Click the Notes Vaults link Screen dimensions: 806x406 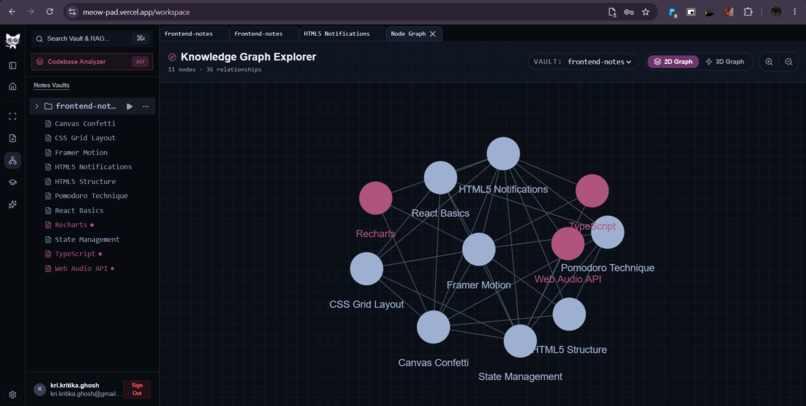51,85
